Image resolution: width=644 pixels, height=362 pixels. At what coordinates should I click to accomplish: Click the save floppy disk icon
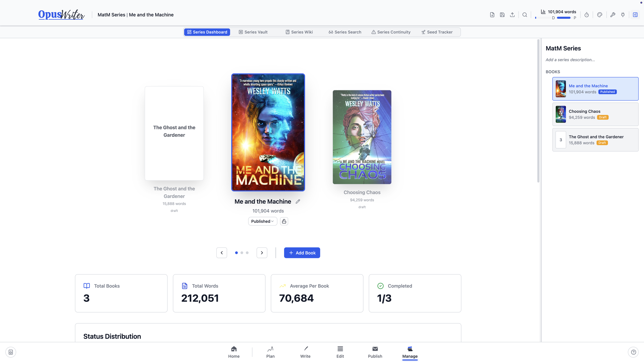pos(502,15)
